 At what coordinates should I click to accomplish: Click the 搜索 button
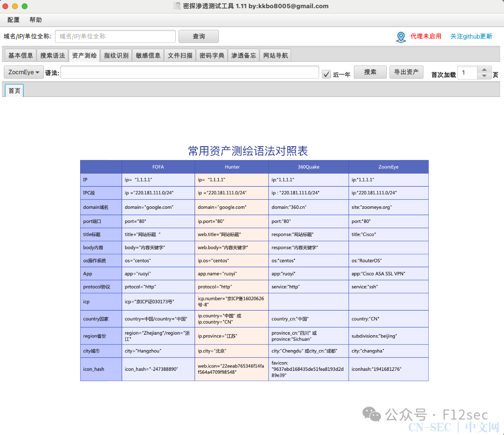coord(370,72)
